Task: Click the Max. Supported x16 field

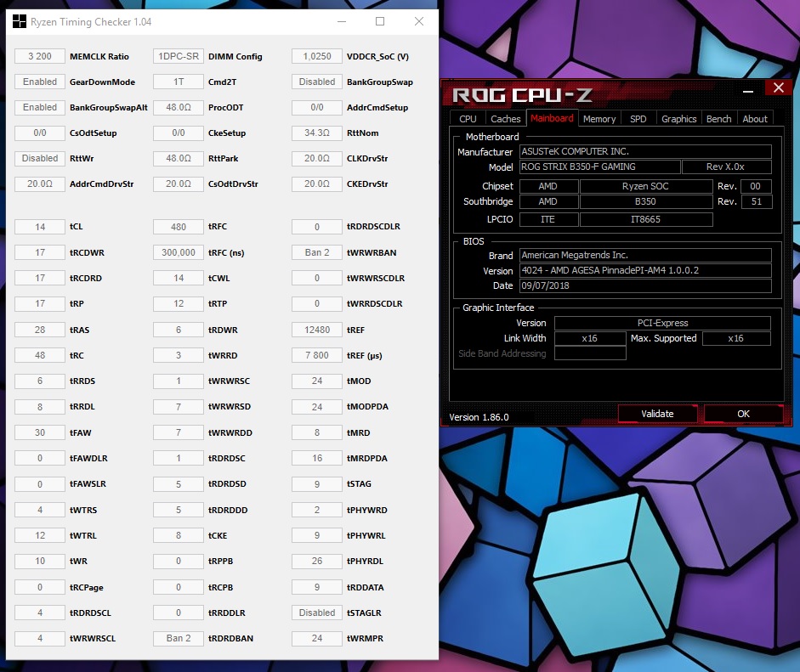Action: [x=736, y=338]
